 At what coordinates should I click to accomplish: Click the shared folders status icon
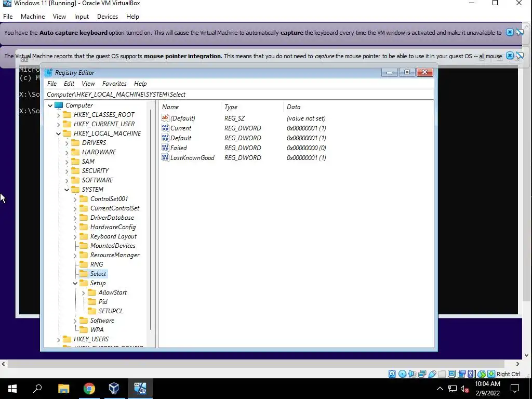pyautogui.click(x=442, y=374)
